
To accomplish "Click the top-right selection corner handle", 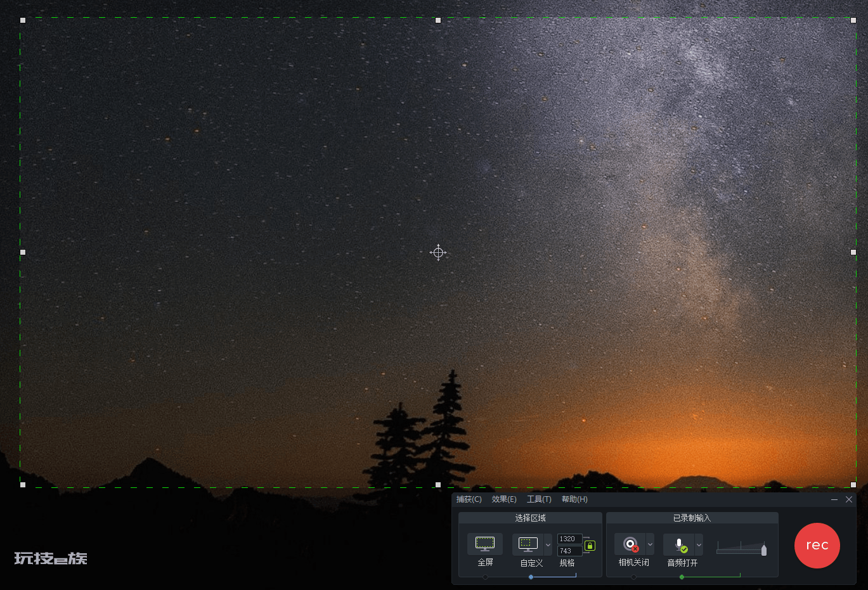I will coord(853,20).
